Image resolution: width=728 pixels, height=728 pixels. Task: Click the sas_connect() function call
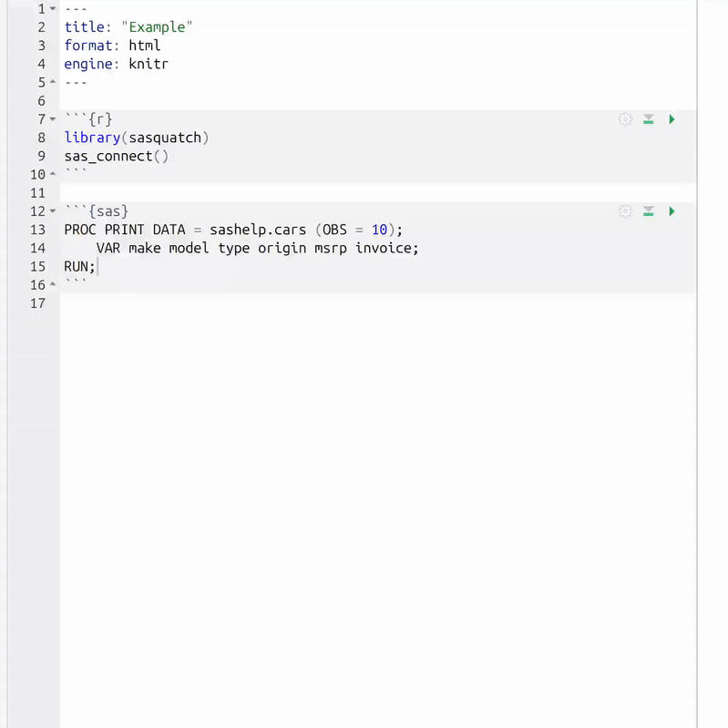[x=116, y=156]
